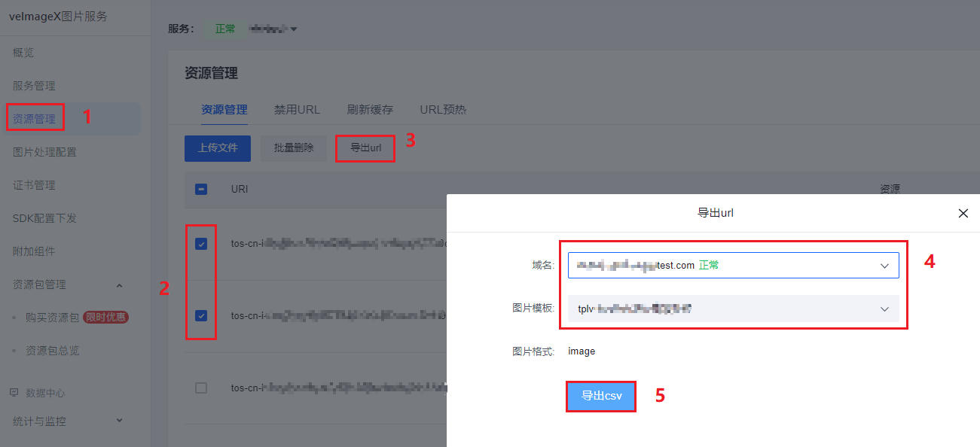Screen dimensions: 980x447
Task: Click the 上传文件 button
Action: [218, 148]
